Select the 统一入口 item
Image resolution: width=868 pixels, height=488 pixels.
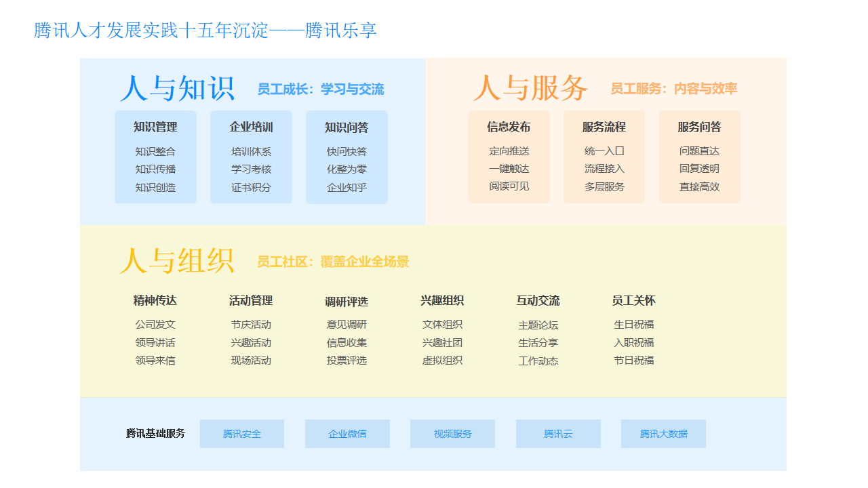[604, 150]
